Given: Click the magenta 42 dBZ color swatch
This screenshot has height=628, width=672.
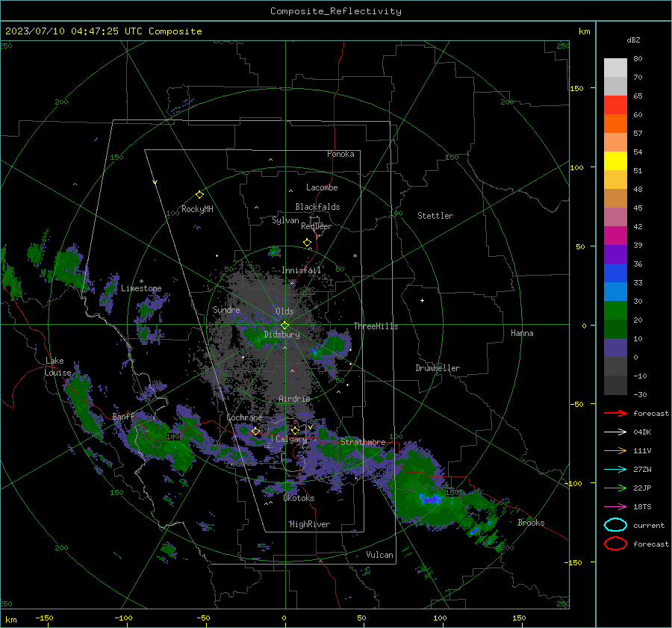Looking at the screenshot, I should pyautogui.click(x=615, y=235).
